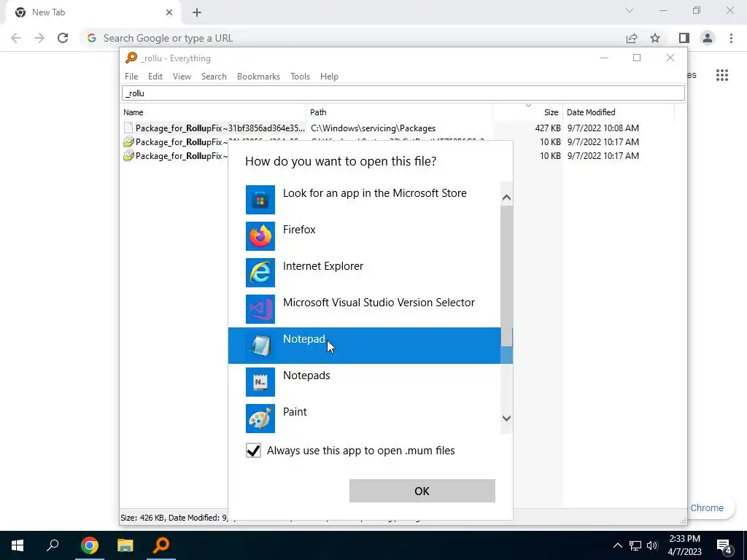
Task: Open the Help menu in Everything
Action: 329,76
